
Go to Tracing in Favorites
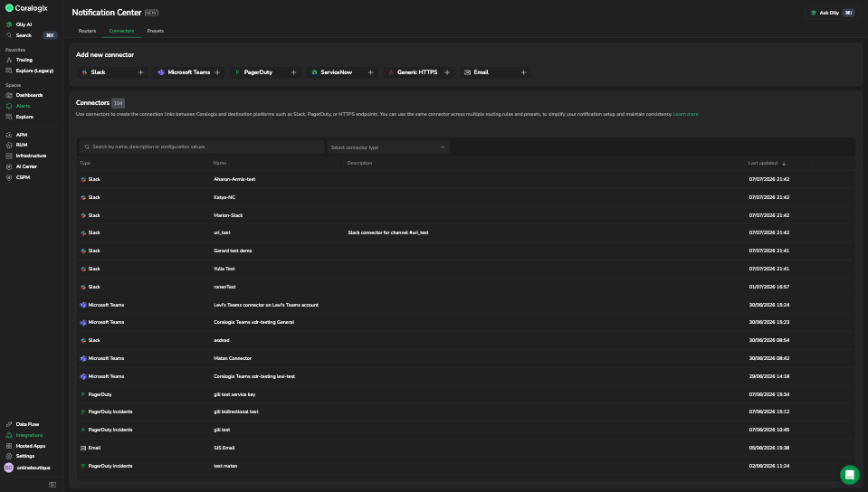(x=19, y=60)
